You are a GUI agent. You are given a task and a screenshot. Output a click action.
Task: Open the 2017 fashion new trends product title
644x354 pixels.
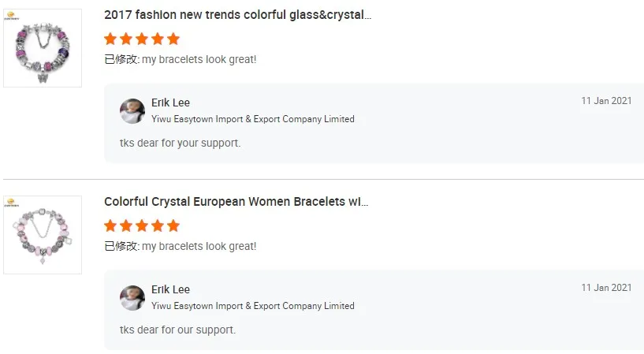pyautogui.click(x=237, y=15)
